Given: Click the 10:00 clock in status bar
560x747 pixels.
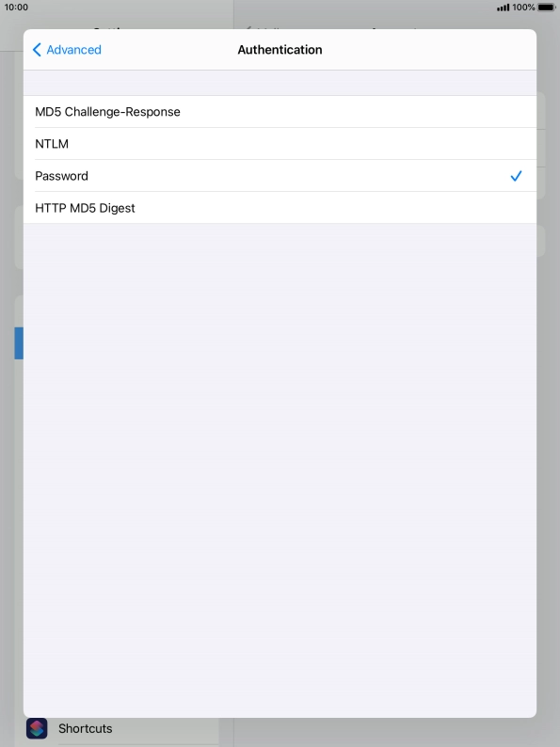Looking at the screenshot, I should pyautogui.click(x=16, y=8).
